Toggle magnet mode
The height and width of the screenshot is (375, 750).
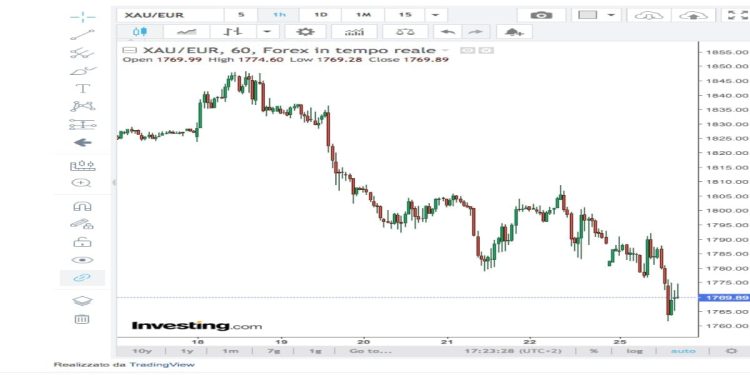pyautogui.click(x=82, y=206)
